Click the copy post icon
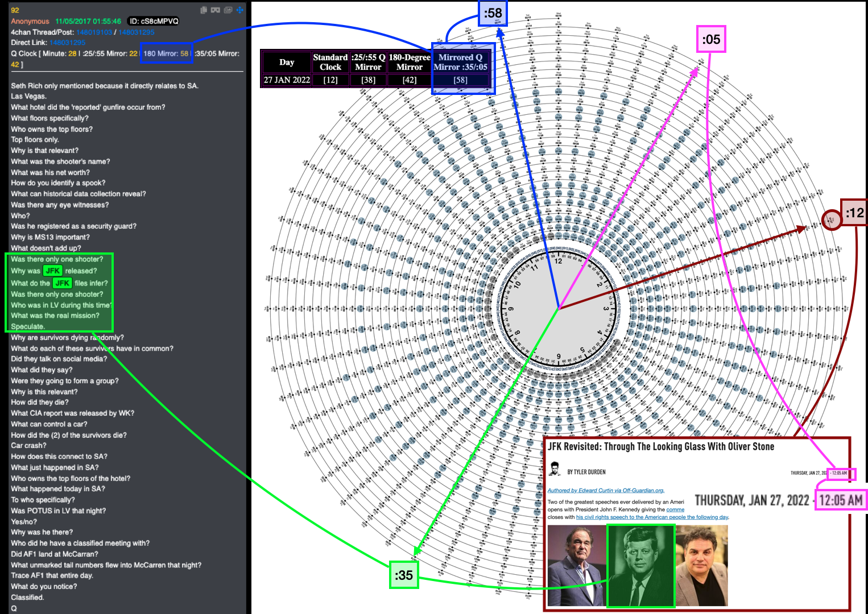The image size is (868, 614). point(204,10)
